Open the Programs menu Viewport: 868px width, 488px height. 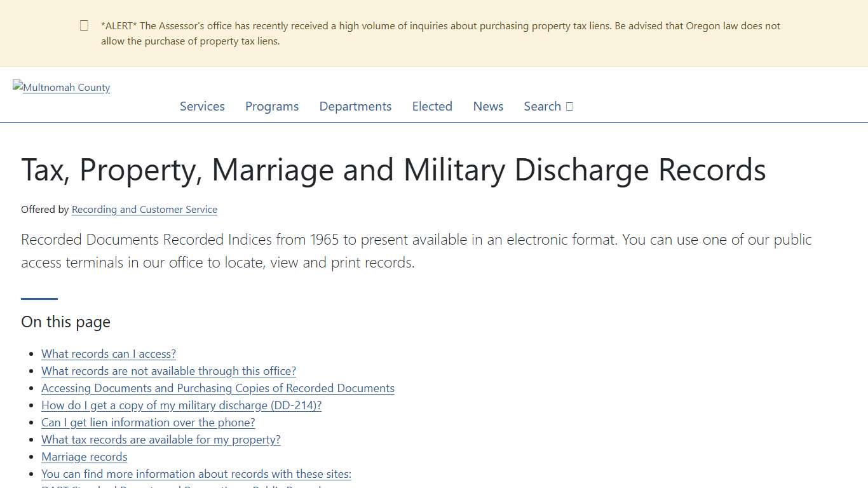click(272, 106)
